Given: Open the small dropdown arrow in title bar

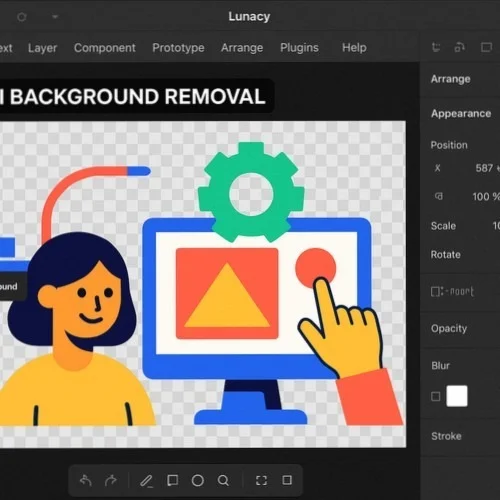Looking at the screenshot, I should 55,16.
